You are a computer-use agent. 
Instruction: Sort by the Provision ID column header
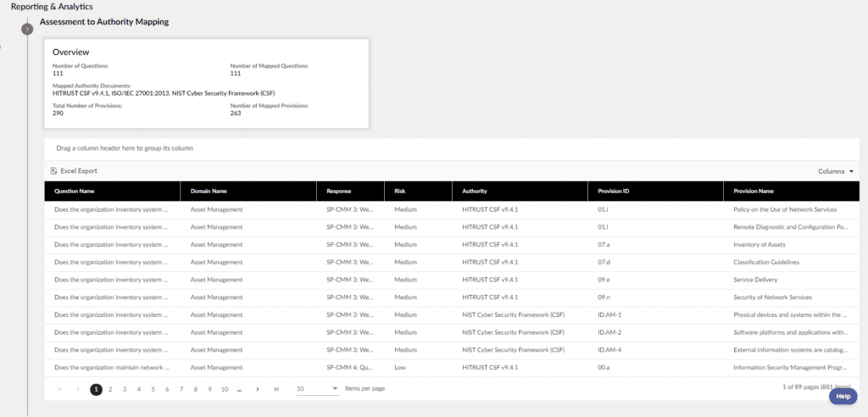pos(613,192)
